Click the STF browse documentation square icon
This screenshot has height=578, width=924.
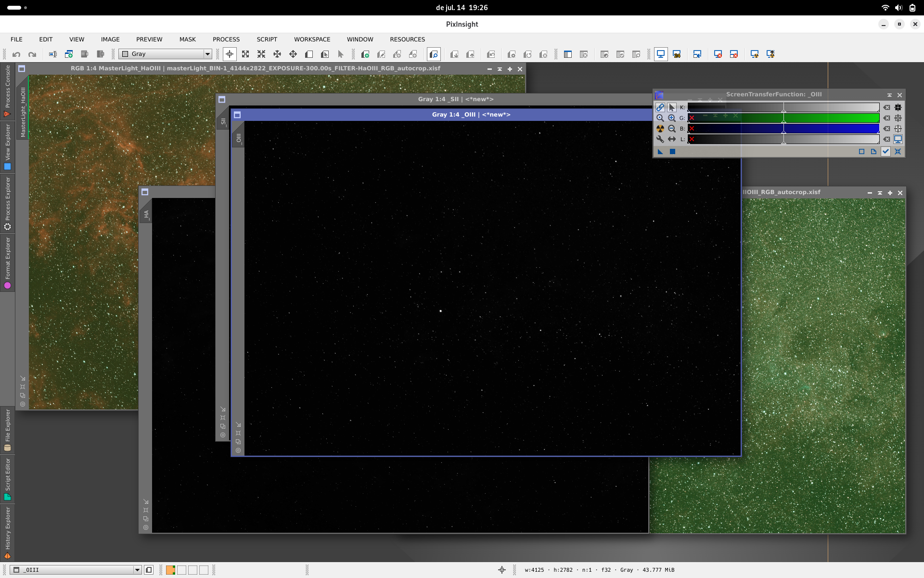[861, 152]
